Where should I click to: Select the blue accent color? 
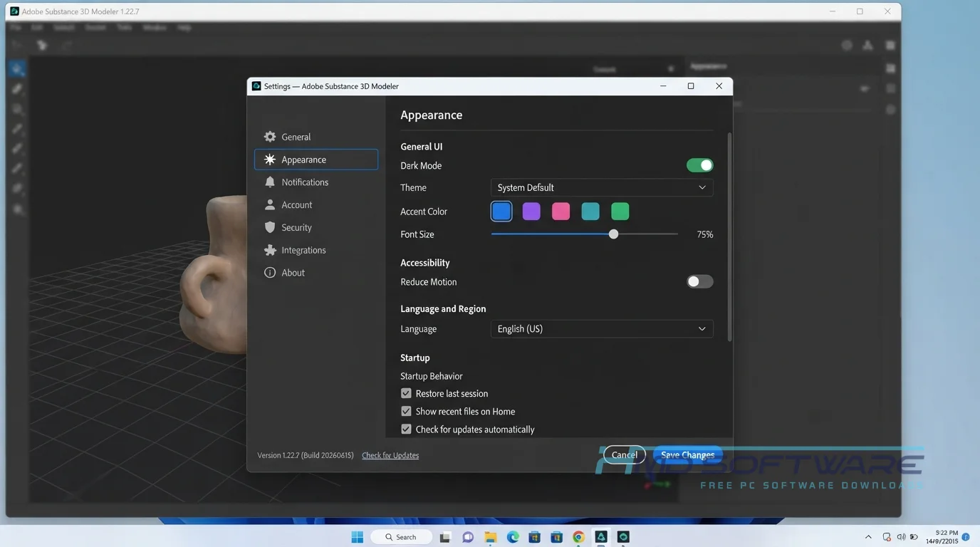[501, 212]
